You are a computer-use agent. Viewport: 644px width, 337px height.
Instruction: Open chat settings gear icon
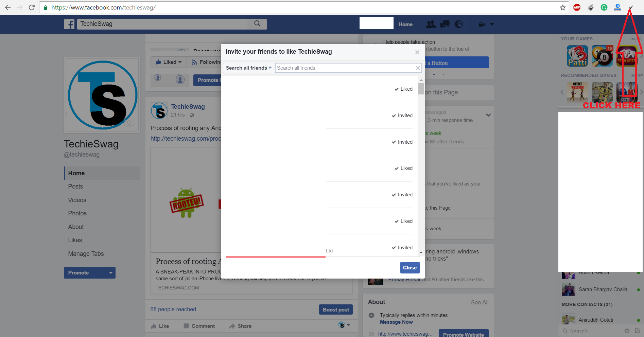pos(627,331)
